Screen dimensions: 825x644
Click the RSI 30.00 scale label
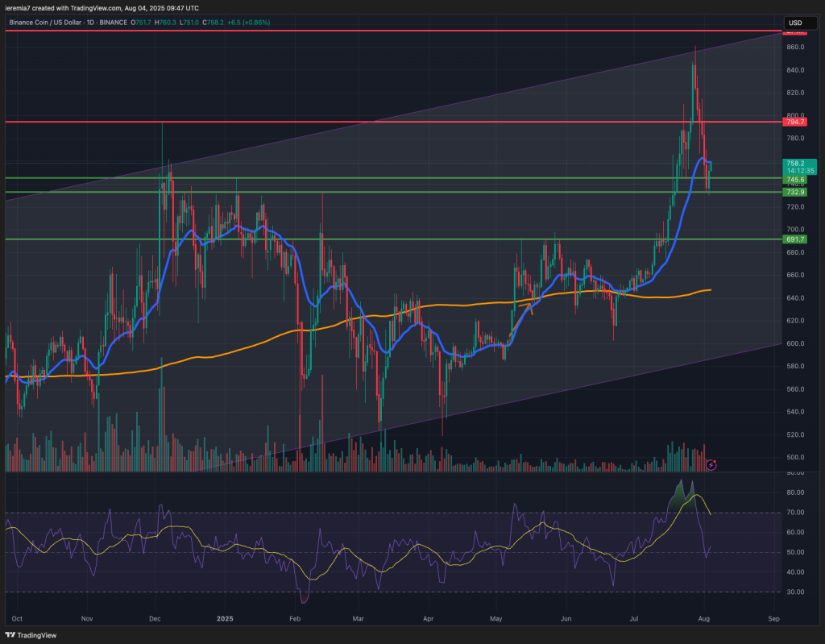(x=795, y=592)
